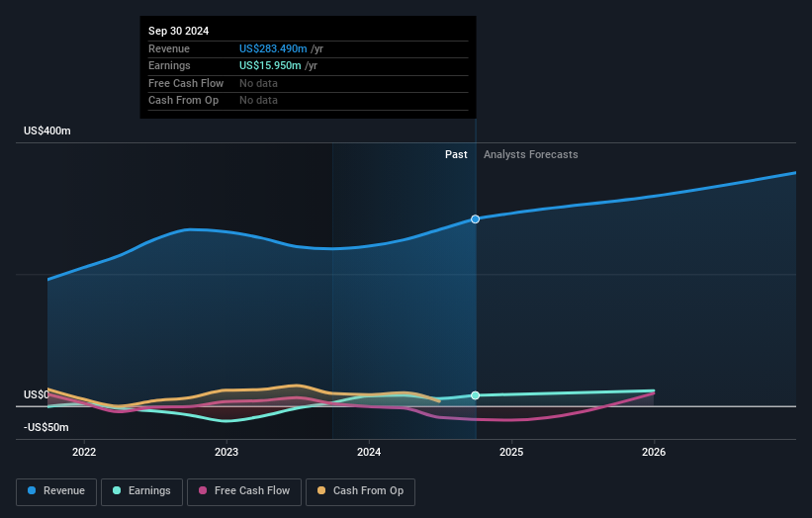Click the Revenue row label in tooltip
The height and width of the screenshot is (518, 812).
coord(169,48)
